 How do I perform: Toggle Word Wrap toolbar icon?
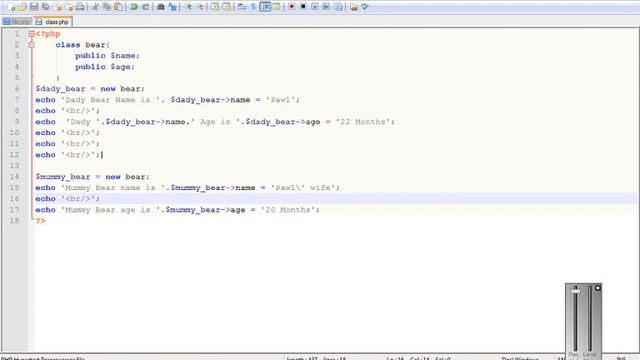(x=242, y=7)
